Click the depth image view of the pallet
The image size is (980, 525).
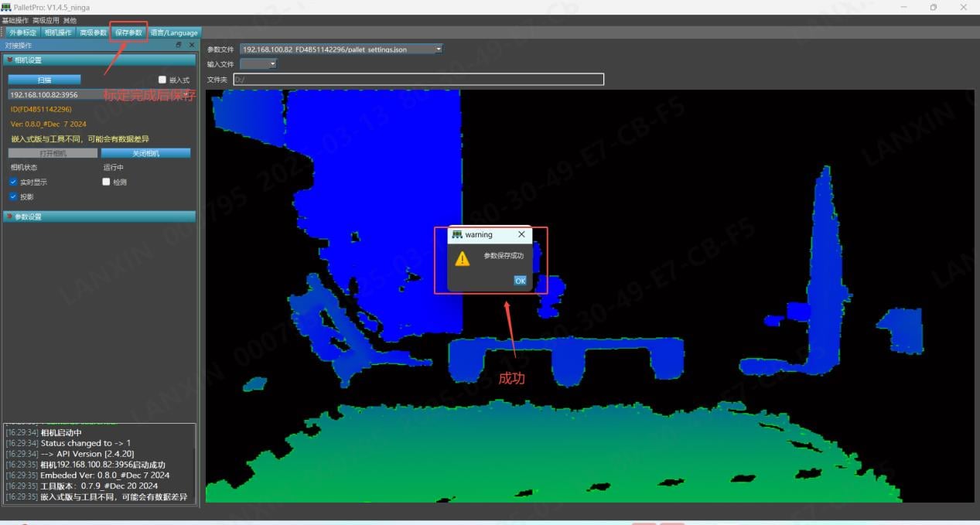tap(589, 295)
